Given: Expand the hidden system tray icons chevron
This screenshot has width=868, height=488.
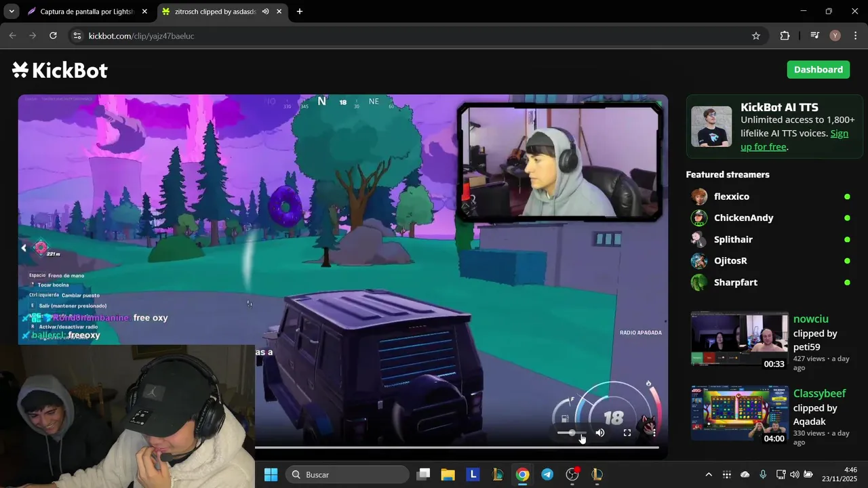Looking at the screenshot, I should 709,474.
